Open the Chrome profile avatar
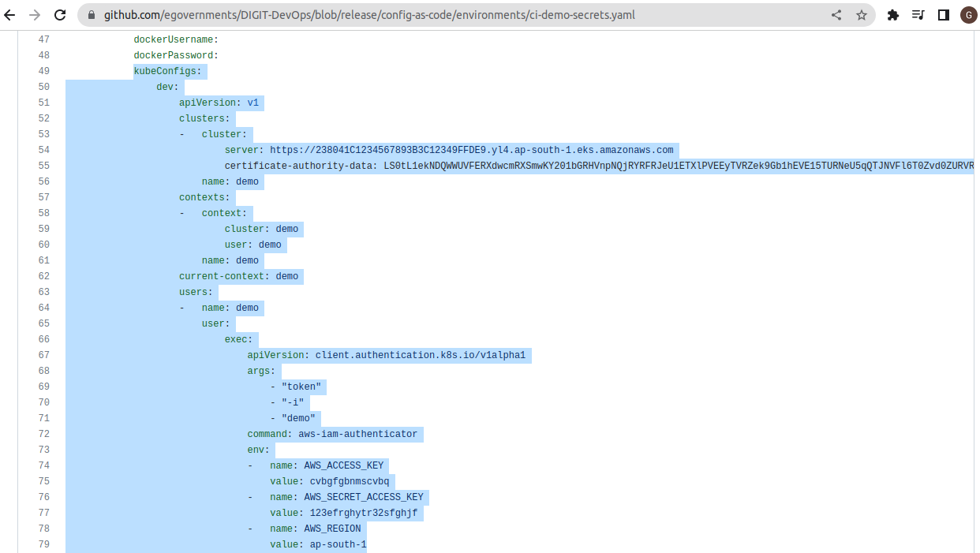Image resolution: width=980 pixels, height=553 pixels. (967, 15)
